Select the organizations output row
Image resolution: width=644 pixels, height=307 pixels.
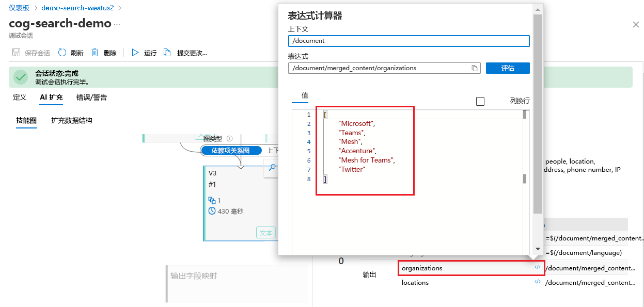(471, 268)
